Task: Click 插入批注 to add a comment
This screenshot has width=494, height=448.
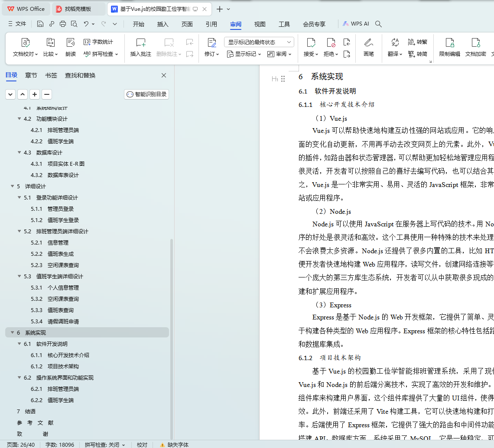Action: click(x=140, y=47)
